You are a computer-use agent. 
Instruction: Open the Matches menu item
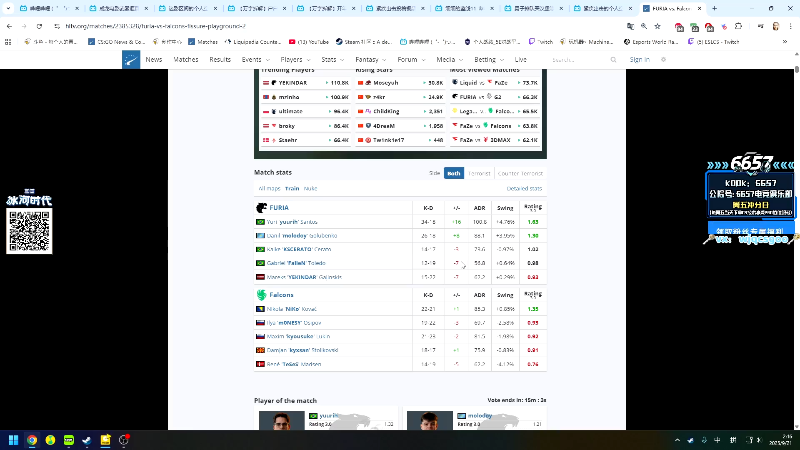point(186,60)
